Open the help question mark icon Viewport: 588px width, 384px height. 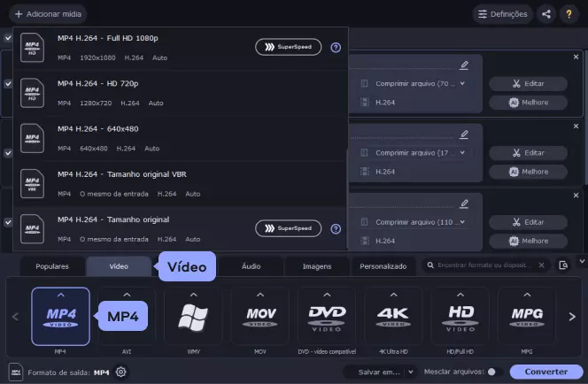[x=569, y=14]
